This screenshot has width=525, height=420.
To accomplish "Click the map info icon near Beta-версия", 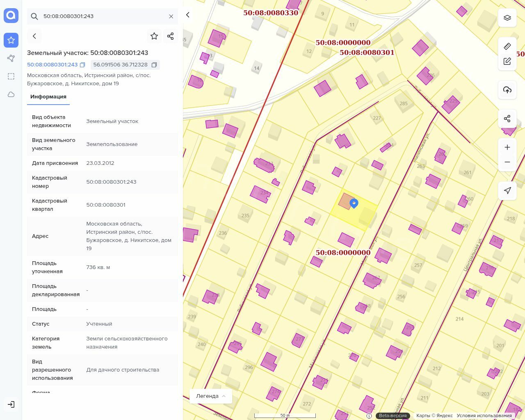I will tap(369, 415).
